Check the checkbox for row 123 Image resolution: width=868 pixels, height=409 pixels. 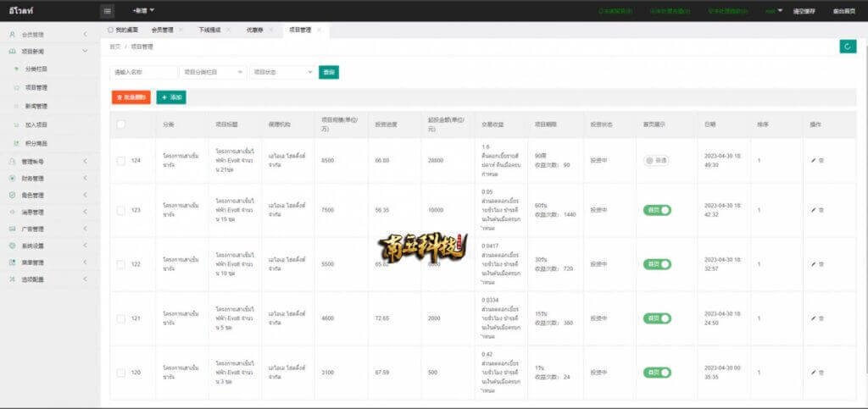tap(121, 210)
